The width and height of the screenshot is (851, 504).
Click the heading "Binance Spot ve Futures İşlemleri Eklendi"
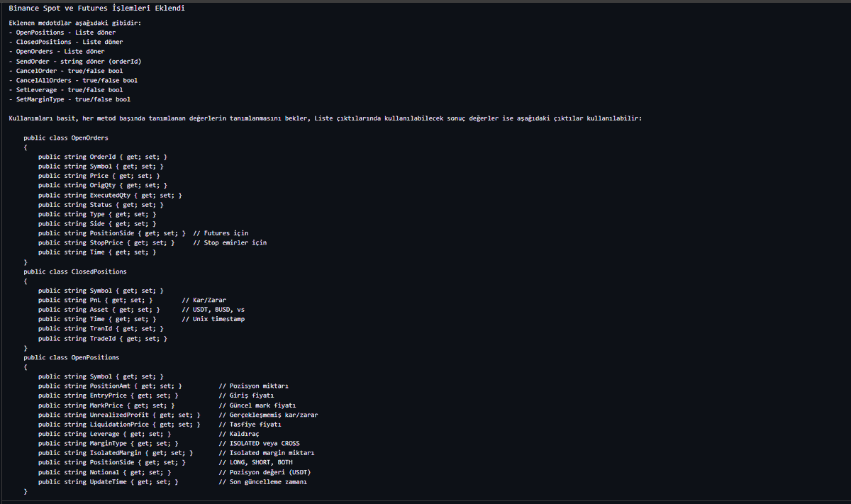coord(98,8)
